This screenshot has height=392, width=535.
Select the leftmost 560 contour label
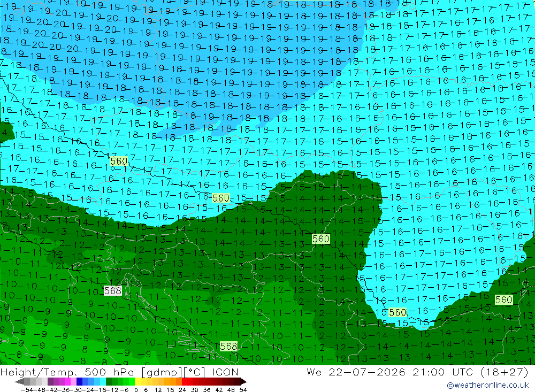pos(119,161)
